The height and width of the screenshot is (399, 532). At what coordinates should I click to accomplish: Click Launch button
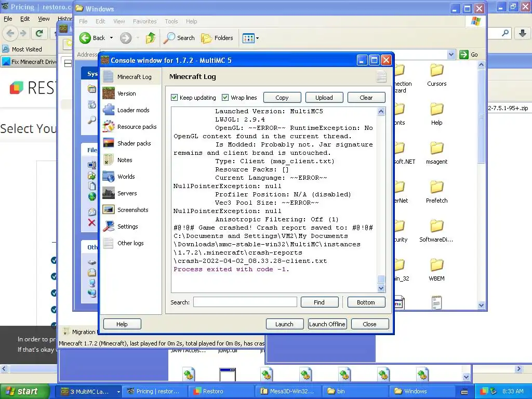[x=284, y=324]
